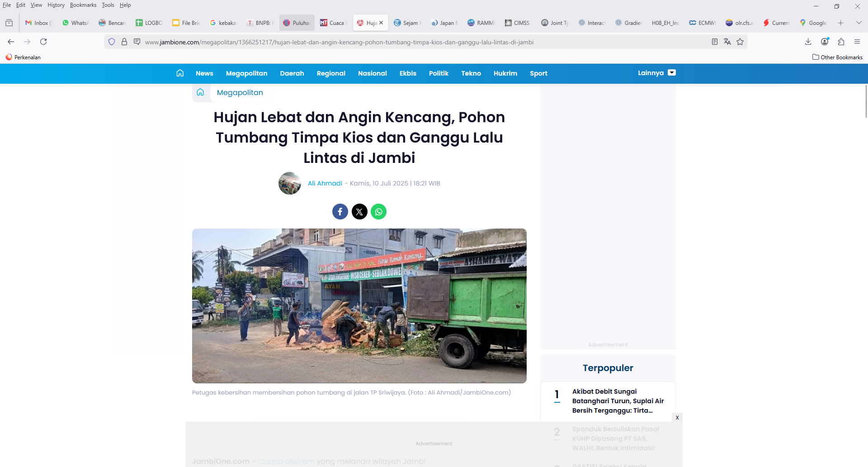Open the Other Bookmarks folder

837,57
